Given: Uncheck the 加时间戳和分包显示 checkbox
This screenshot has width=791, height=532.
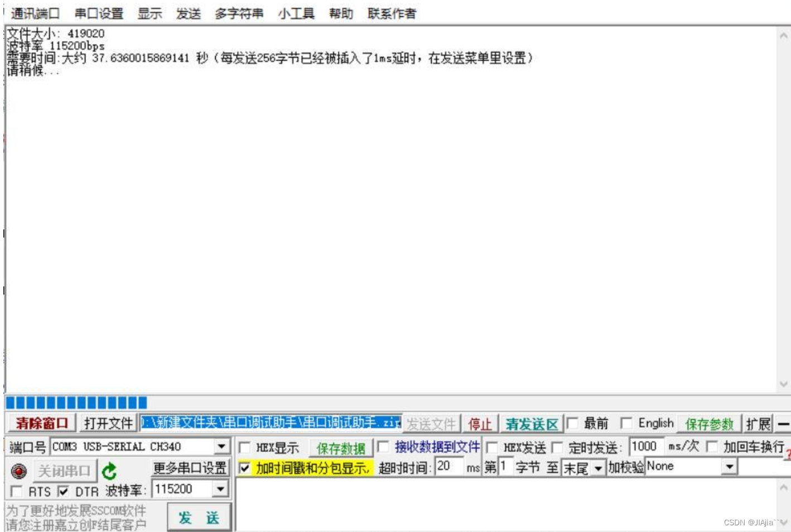Looking at the screenshot, I should click(244, 468).
